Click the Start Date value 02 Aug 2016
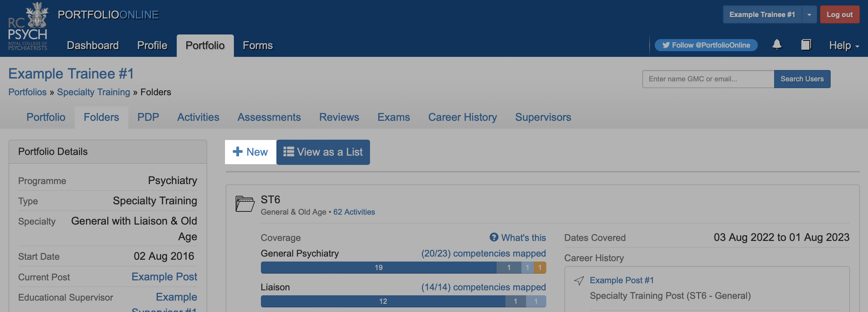868x312 pixels. point(164,256)
